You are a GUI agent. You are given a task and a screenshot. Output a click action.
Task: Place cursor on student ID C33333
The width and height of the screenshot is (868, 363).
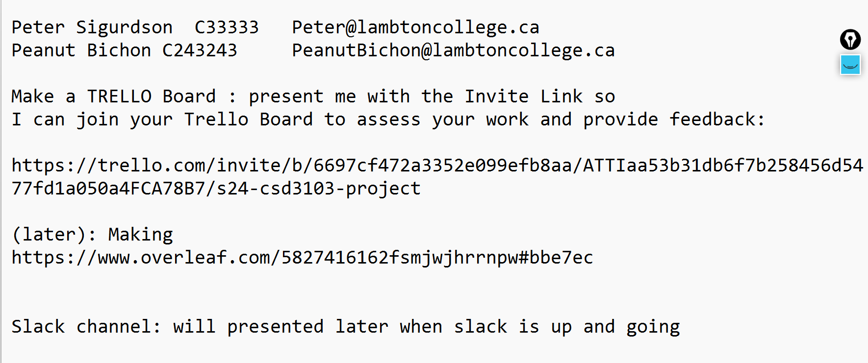click(227, 27)
